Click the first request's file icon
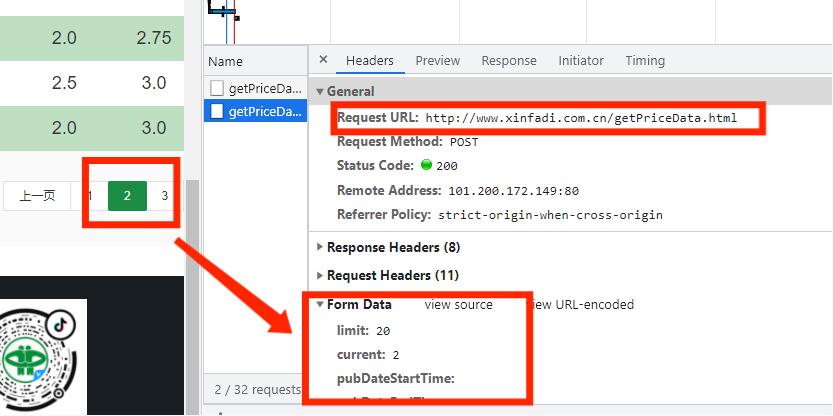This screenshot has height=416, width=833. click(x=216, y=88)
